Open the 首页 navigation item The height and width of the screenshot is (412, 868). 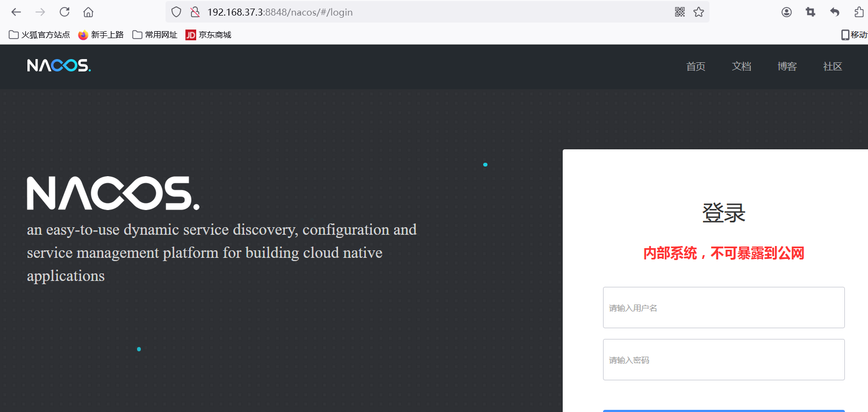(695, 67)
